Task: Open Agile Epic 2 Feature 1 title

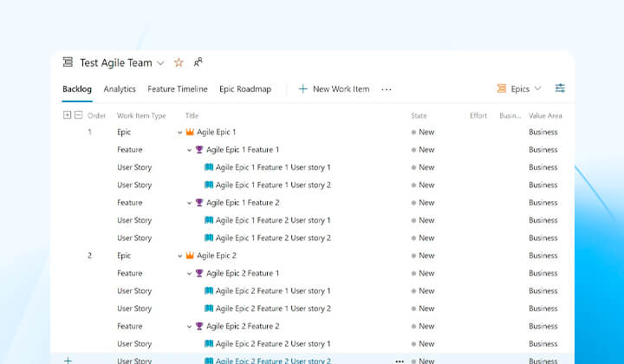Action: [x=243, y=273]
